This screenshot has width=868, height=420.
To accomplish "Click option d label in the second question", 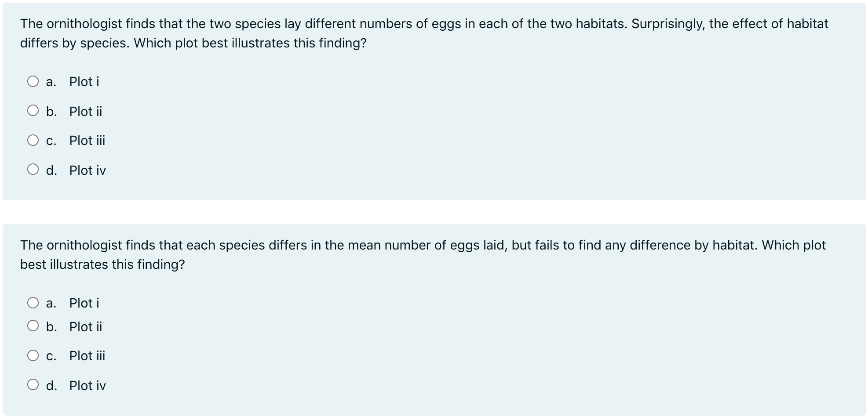I will (x=52, y=385).
